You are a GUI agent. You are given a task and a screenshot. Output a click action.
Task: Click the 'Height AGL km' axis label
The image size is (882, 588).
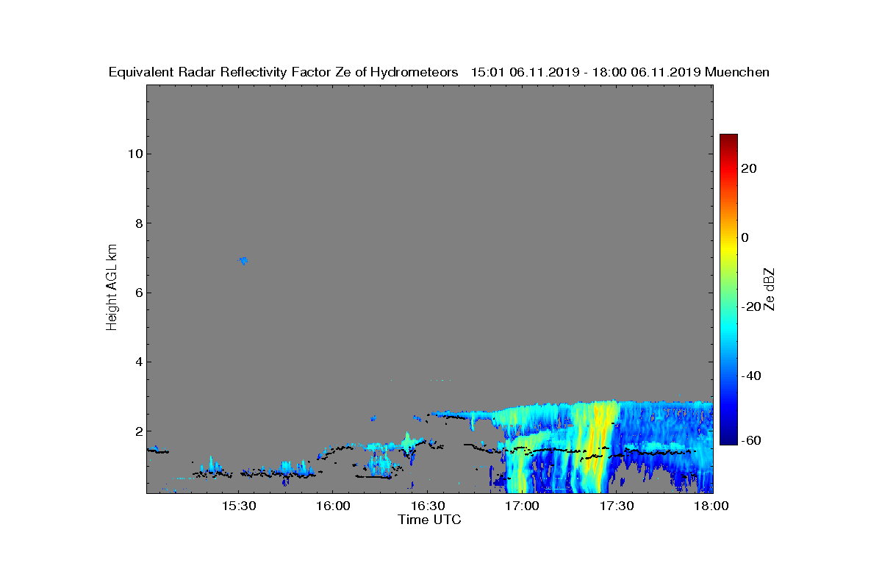(x=112, y=288)
